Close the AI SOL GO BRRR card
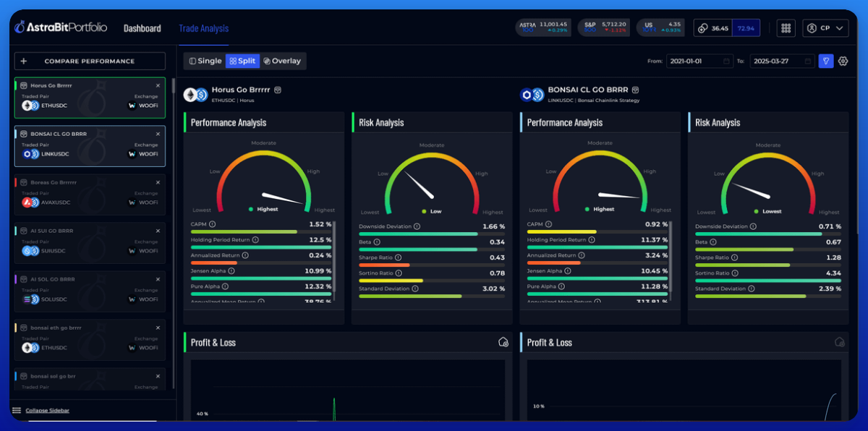This screenshot has height=431, width=868. 158,279
